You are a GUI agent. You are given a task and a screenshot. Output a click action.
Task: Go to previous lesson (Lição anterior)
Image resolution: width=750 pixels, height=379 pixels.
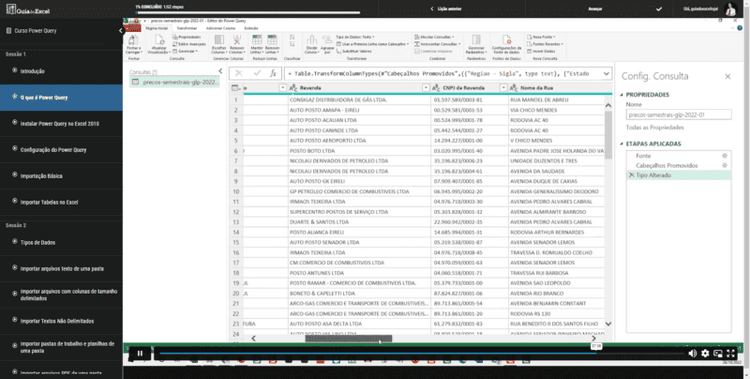(x=445, y=9)
